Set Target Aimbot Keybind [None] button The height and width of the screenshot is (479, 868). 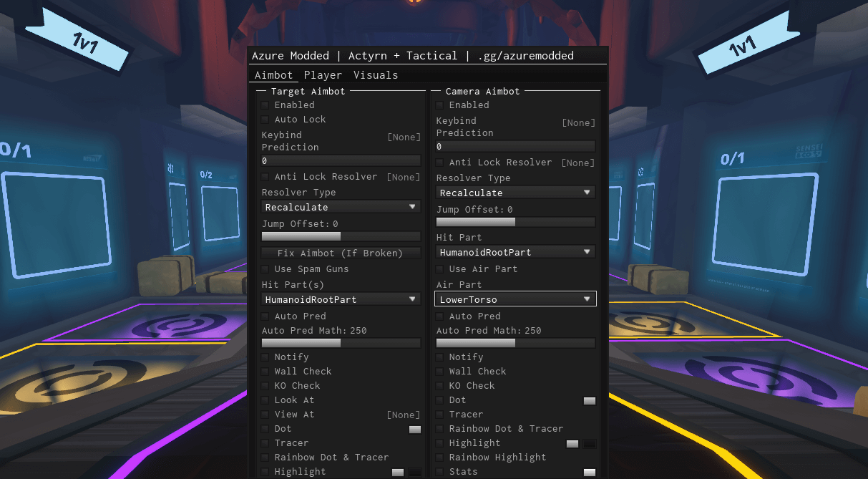click(404, 137)
